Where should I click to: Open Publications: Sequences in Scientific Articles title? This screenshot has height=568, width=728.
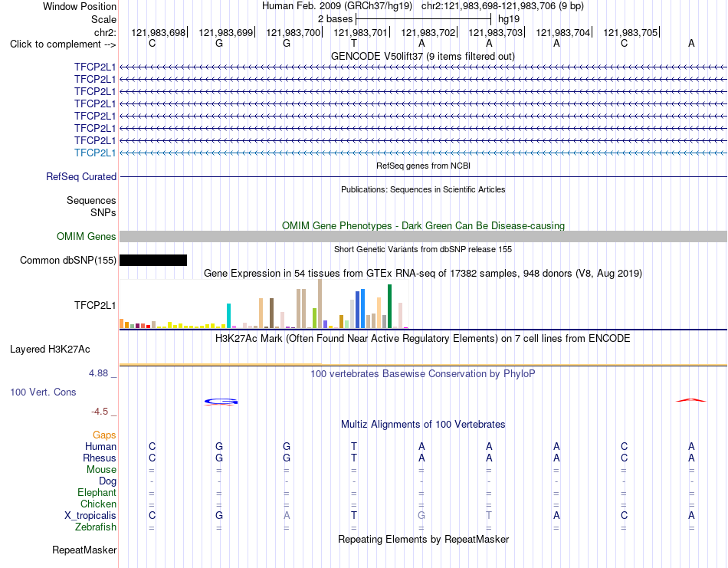[423, 189]
